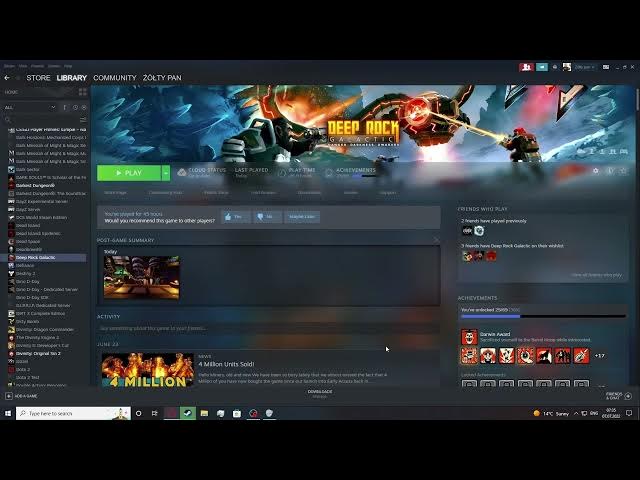Click the Darwin Award achievement icon
The image size is (640, 480).
point(469,337)
